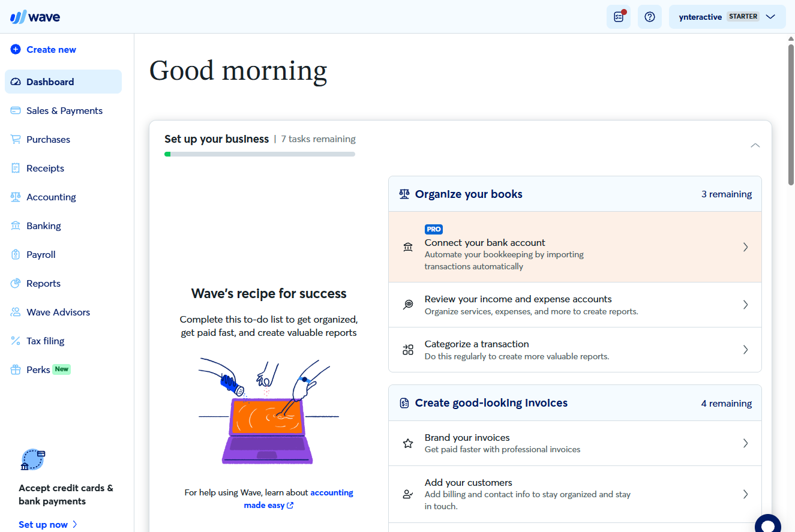Click the Set up now link
Viewport: 795px width, 532px height.
(48, 525)
